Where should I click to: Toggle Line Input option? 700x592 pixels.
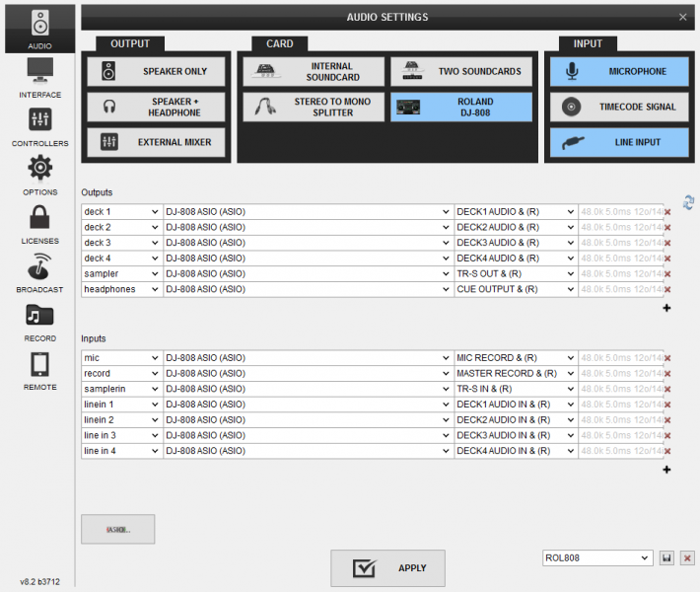coord(619,142)
